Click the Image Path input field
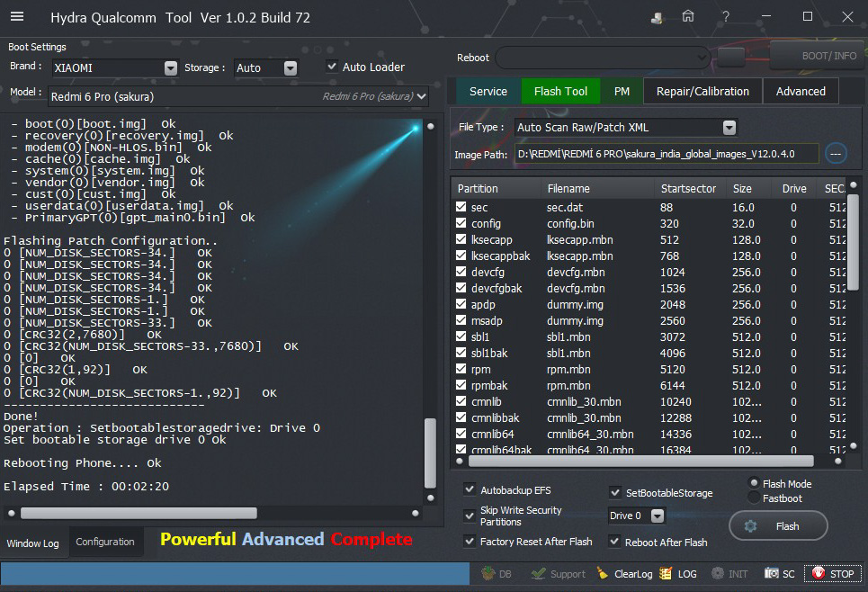This screenshot has height=592, width=868. pos(667,154)
